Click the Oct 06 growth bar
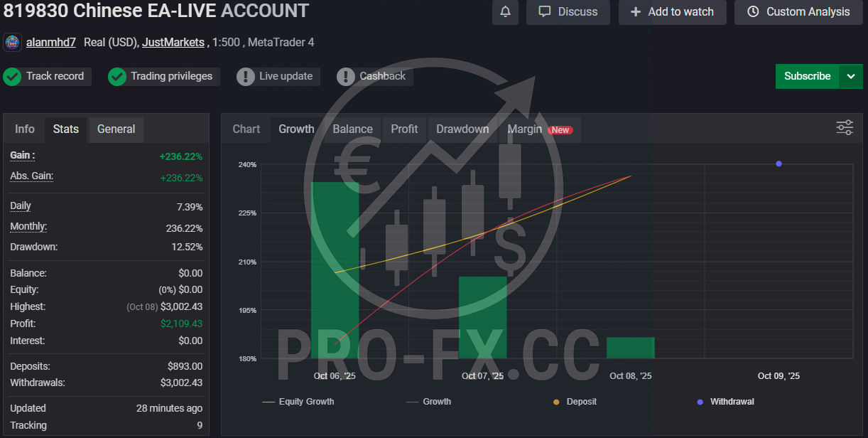This screenshot has width=868, height=438. [x=335, y=270]
